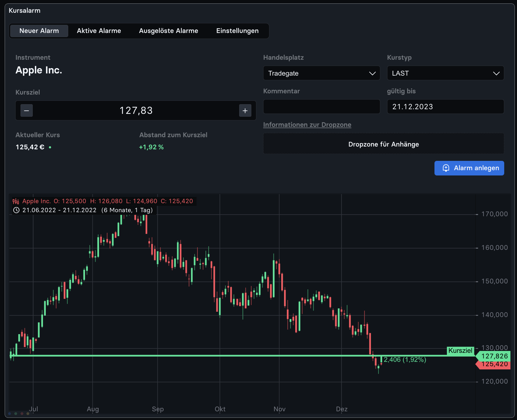Click the Sep label on time axis
Viewport: 517px width, 420px height.
[158, 409]
